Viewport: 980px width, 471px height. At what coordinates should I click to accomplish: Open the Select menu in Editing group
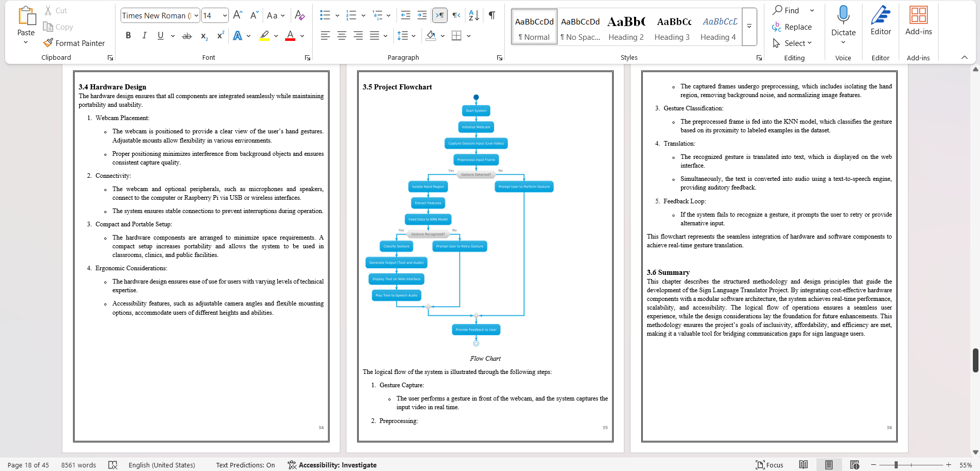794,43
